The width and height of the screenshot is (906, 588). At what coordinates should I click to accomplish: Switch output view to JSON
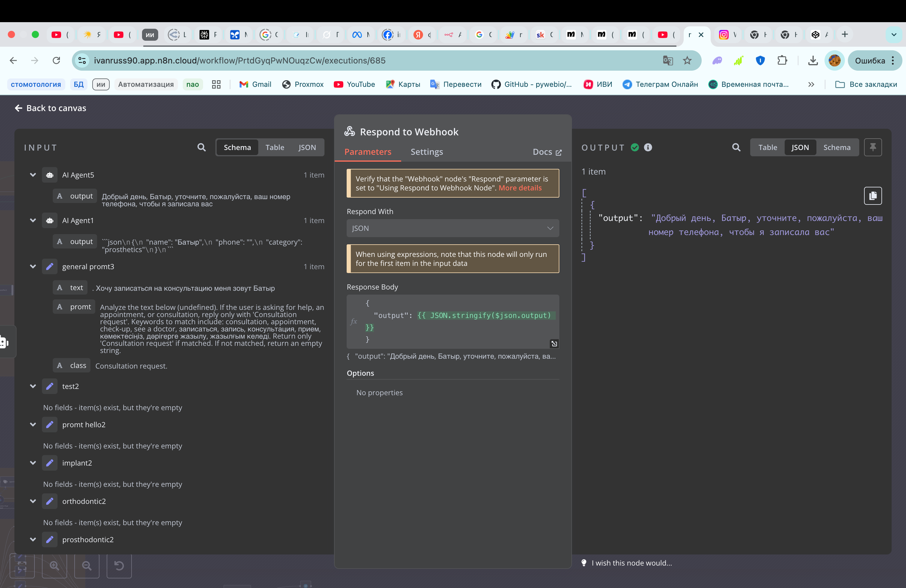[x=800, y=147]
